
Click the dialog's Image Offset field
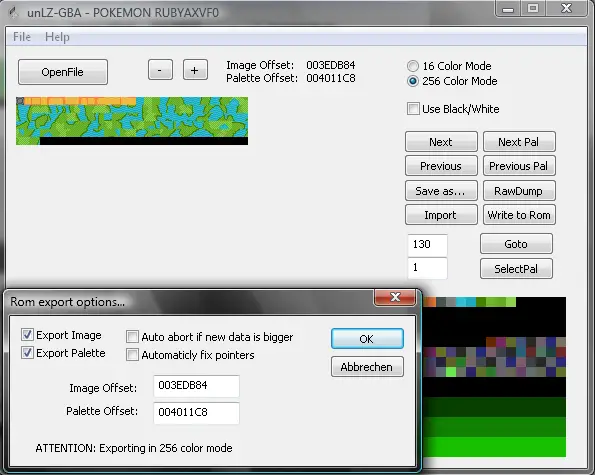pyautogui.click(x=196, y=386)
